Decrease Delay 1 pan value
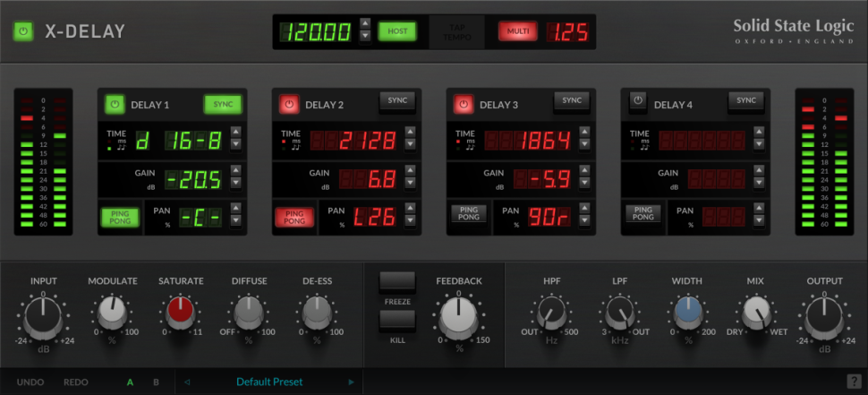Viewport: 868px width, 395px height. click(236, 220)
